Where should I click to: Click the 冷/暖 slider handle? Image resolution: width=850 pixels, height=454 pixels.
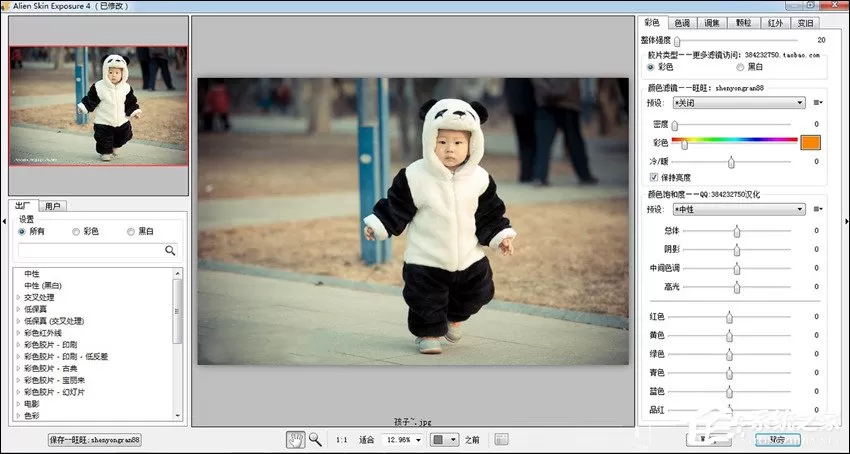pyautogui.click(x=731, y=162)
